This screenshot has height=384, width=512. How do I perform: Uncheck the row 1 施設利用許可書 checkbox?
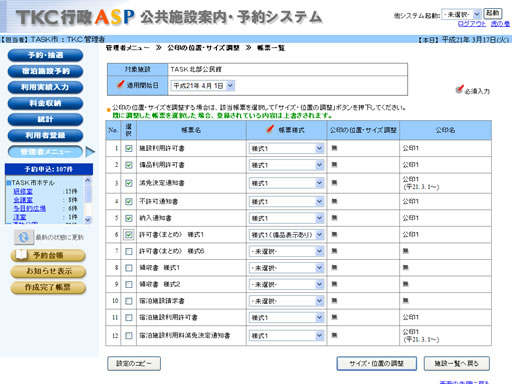[129, 148]
